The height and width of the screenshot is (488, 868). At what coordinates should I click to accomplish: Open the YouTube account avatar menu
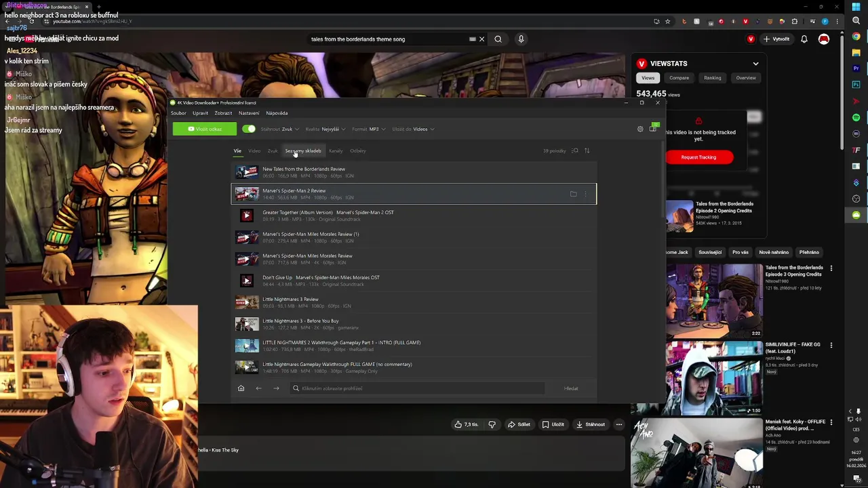[x=824, y=39]
